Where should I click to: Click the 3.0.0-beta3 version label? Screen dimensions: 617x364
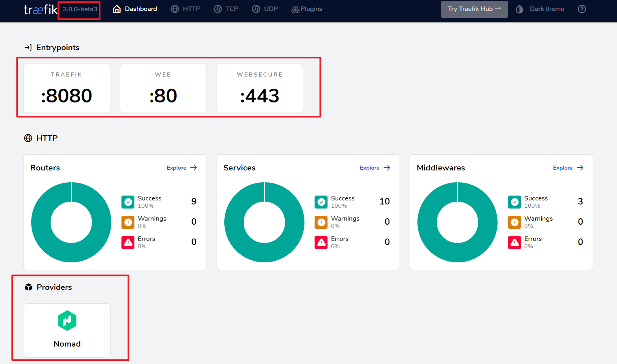point(80,9)
